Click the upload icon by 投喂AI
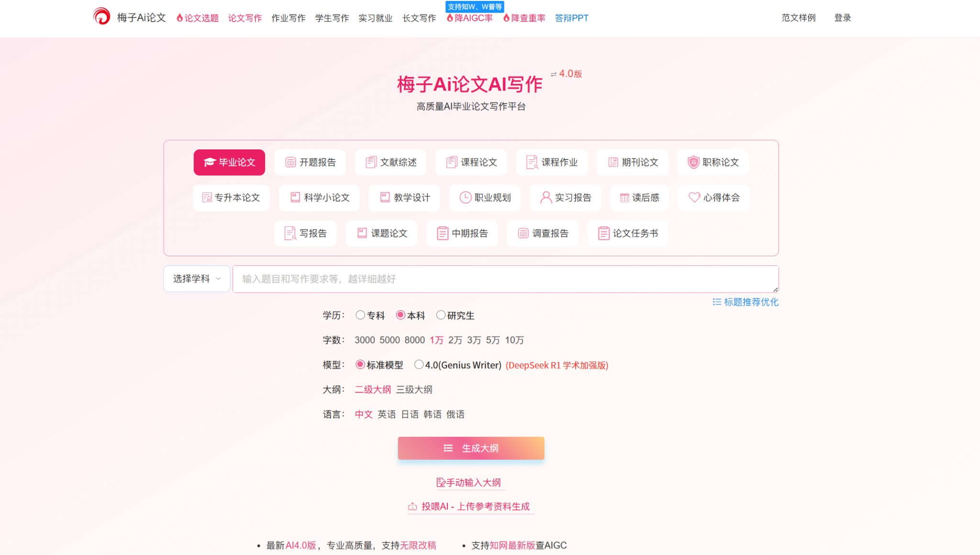Screen dimensions: 980x555 point(412,507)
